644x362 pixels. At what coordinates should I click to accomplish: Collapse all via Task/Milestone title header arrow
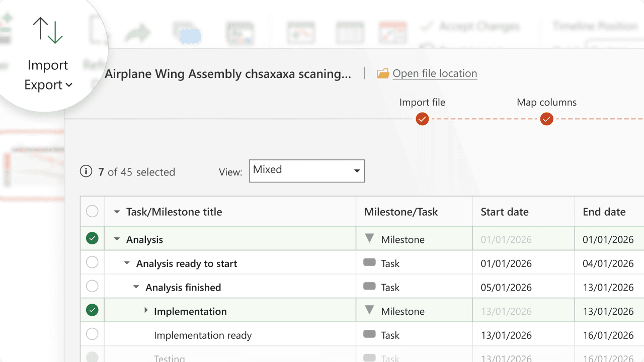(117, 212)
